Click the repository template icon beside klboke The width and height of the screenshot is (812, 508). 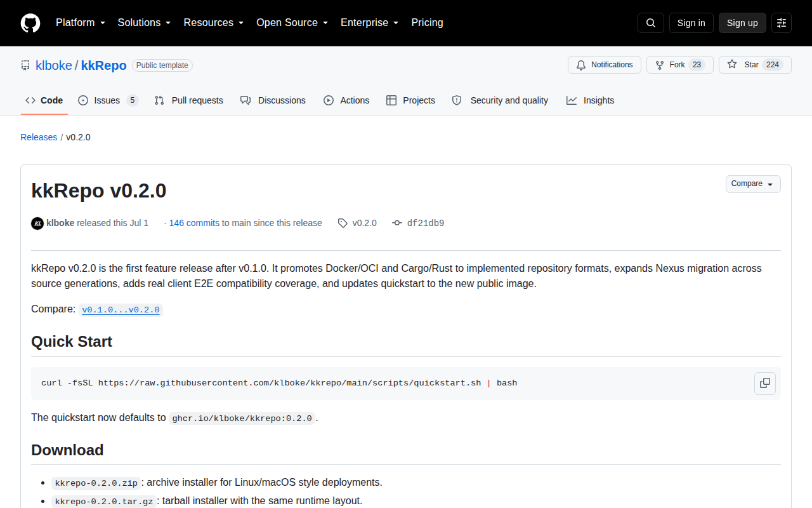click(x=25, y=65)
